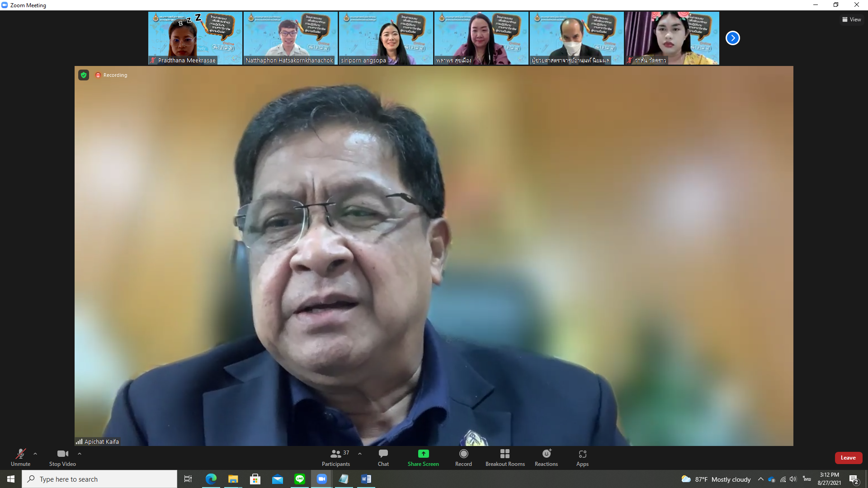This screenshot has height=488, width=868.
Task: Click the Apichat Kaifa name label
Action: pos(101,441)
